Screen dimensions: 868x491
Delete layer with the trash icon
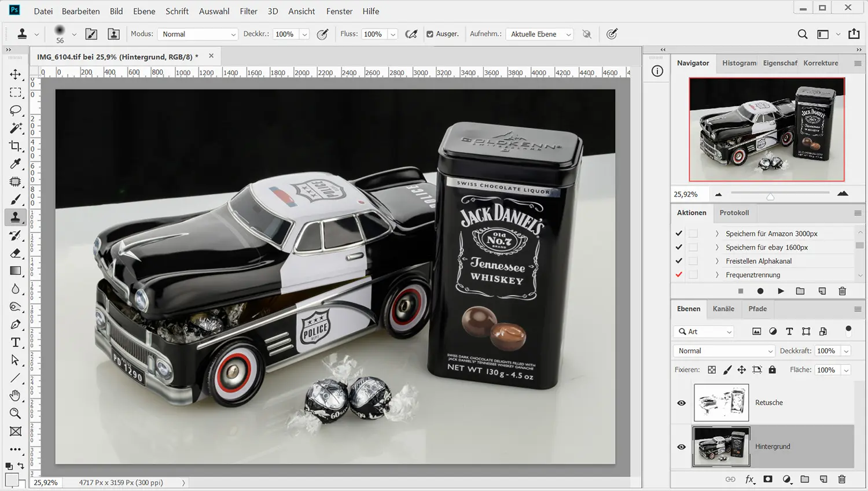tap(841, 479)
